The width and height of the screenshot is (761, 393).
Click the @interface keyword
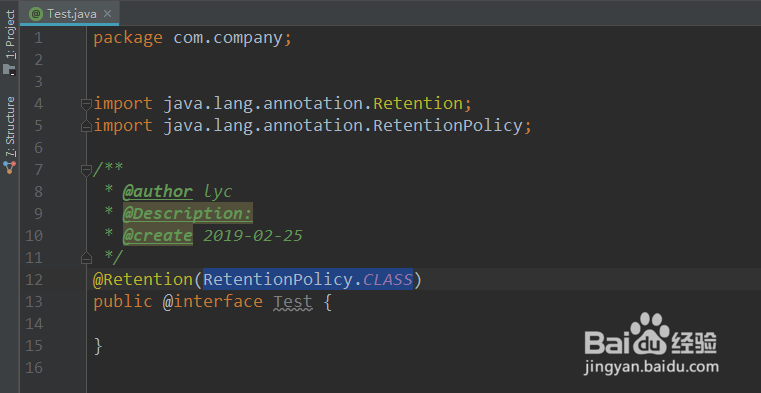212,302
